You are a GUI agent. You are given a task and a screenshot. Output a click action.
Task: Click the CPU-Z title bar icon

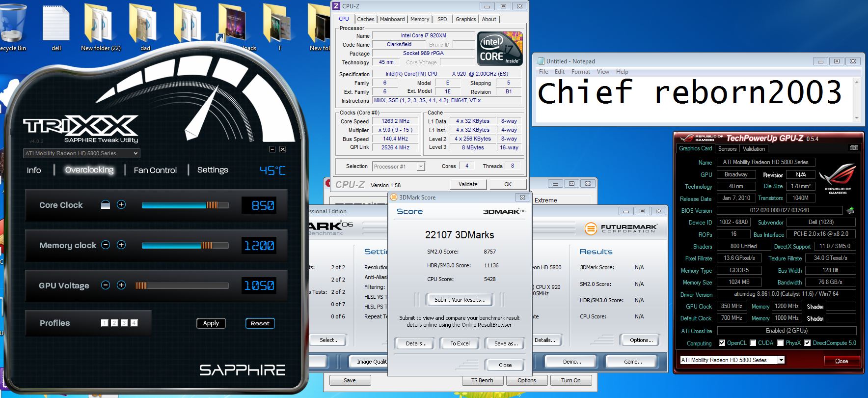[336, 6]
